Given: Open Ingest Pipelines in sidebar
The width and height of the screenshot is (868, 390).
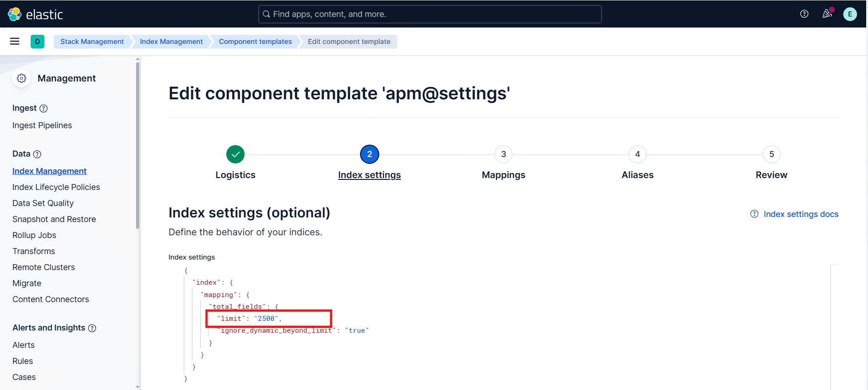Looking at the screenshot, I should click(x=42, y=125).
